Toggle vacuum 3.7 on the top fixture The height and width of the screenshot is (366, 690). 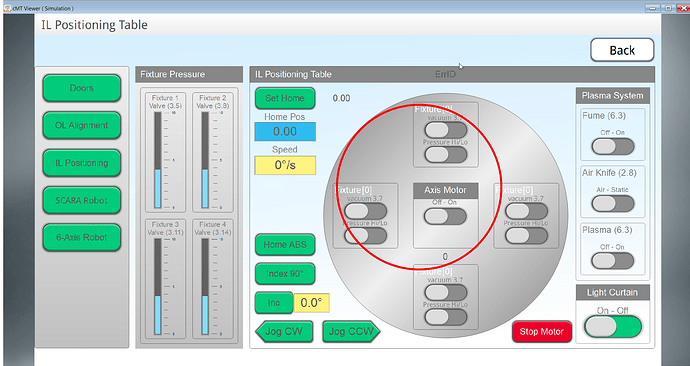445,130
